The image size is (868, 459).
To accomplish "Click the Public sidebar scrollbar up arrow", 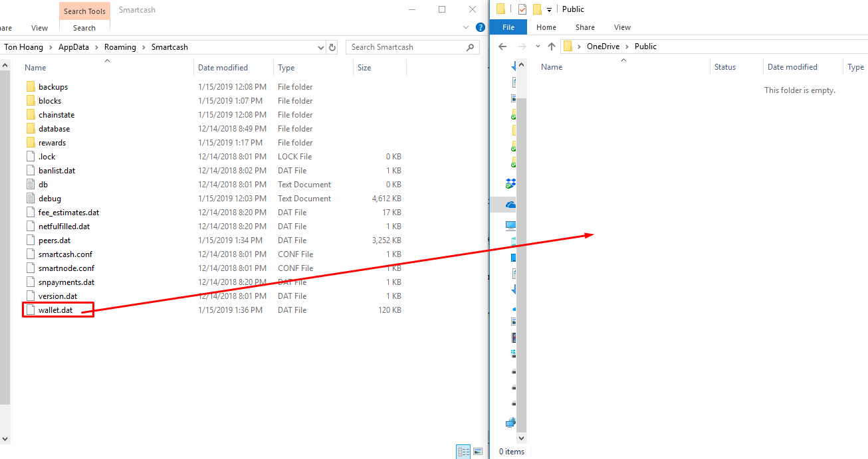I will tap(522, 64).
